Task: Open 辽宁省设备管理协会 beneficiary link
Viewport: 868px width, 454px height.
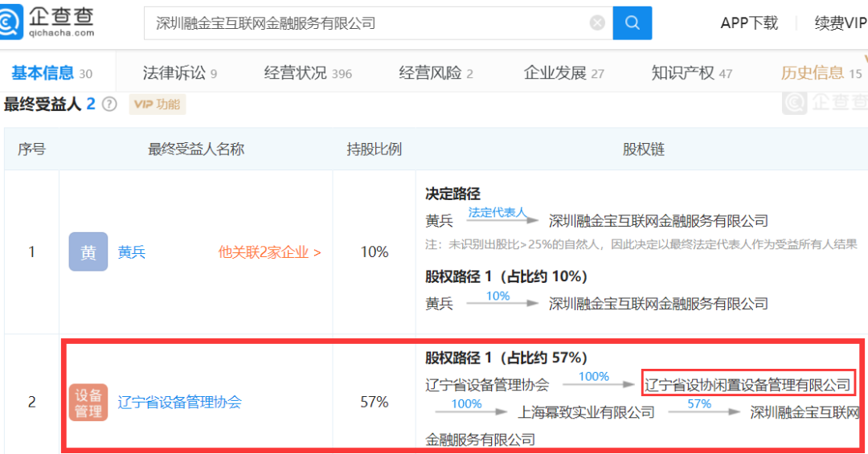Action: click(179, 403)
